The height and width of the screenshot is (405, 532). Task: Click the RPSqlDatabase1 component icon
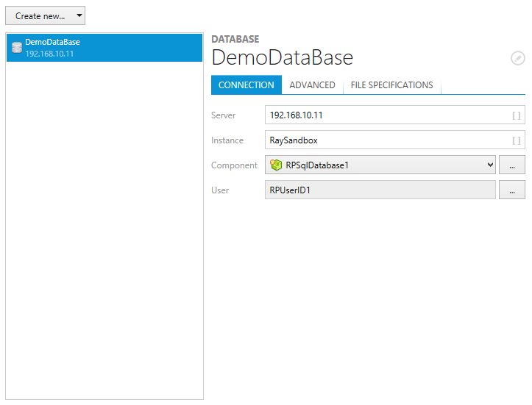point(276,165)
